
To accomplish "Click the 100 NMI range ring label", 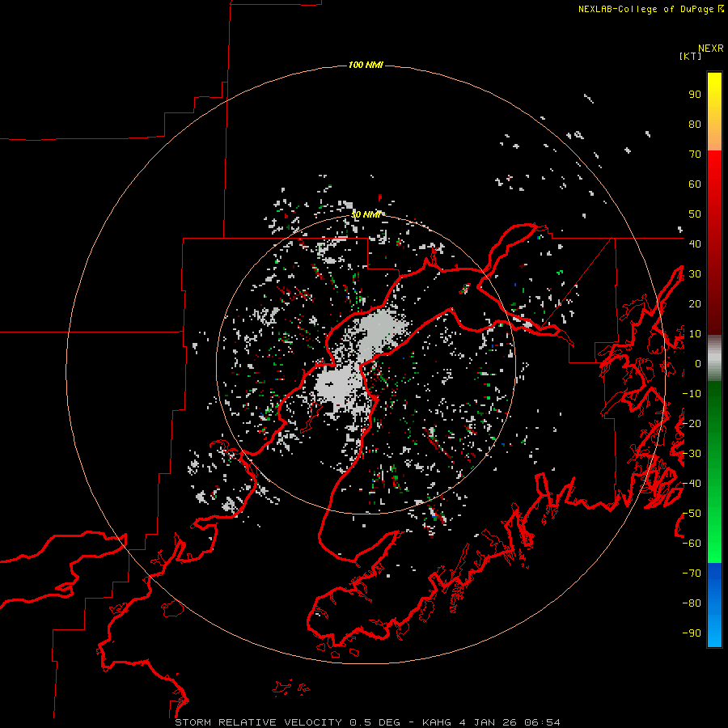I will tap(366, 65).
